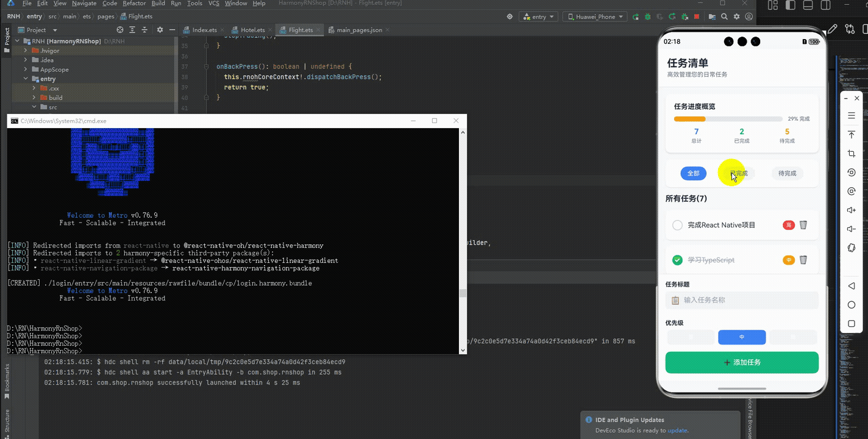Check the 完成React Native项目 task circle

coord(677,225)
